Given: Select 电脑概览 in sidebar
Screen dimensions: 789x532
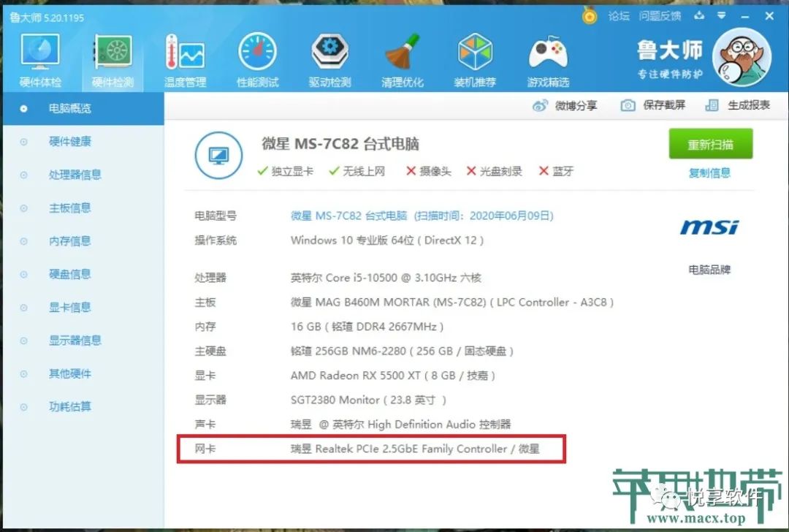Looking at the screenshot, I should pos(83,108).
